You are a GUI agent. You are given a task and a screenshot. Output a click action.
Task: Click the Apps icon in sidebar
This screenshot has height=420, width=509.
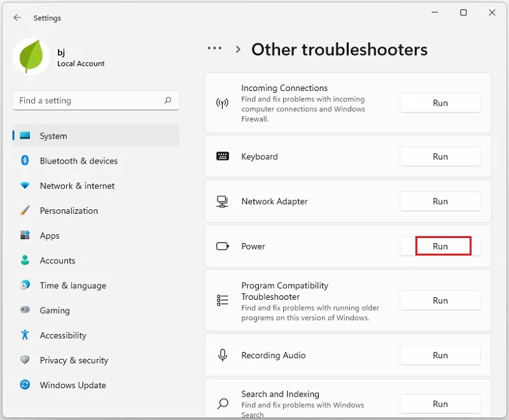[25, 235]
